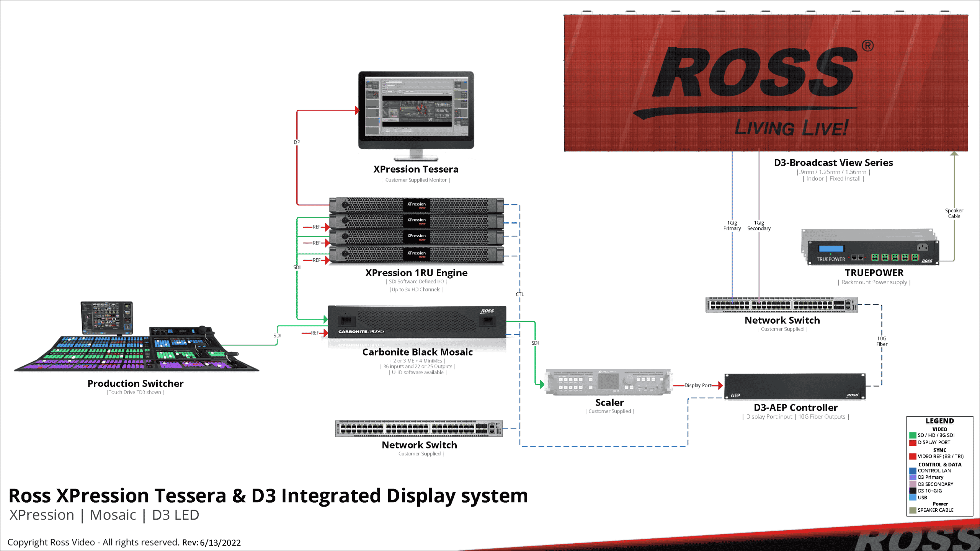Image resolution: width=980 pixels, height=551 pixels.
Task: Click the 'Rackmount Power supply' caption
Action: coord(874,282)
